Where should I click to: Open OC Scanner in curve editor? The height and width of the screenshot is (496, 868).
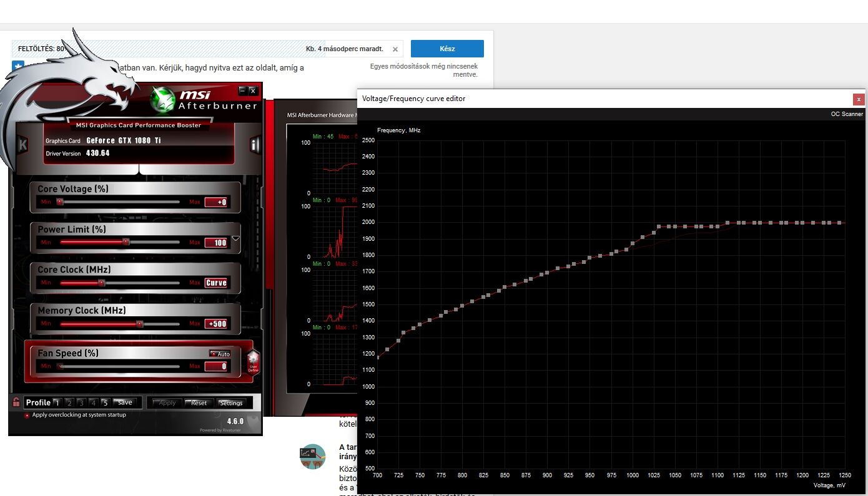(847, 114)
